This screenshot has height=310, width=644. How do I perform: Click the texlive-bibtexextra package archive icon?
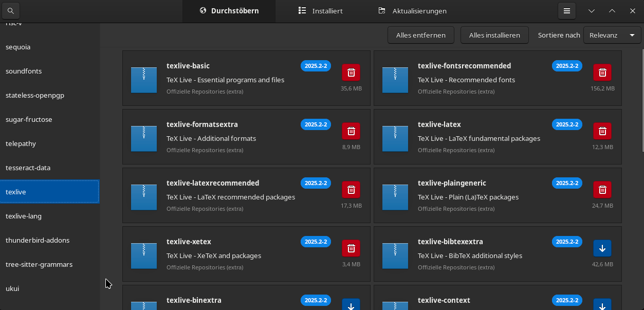tap(395, 256)
